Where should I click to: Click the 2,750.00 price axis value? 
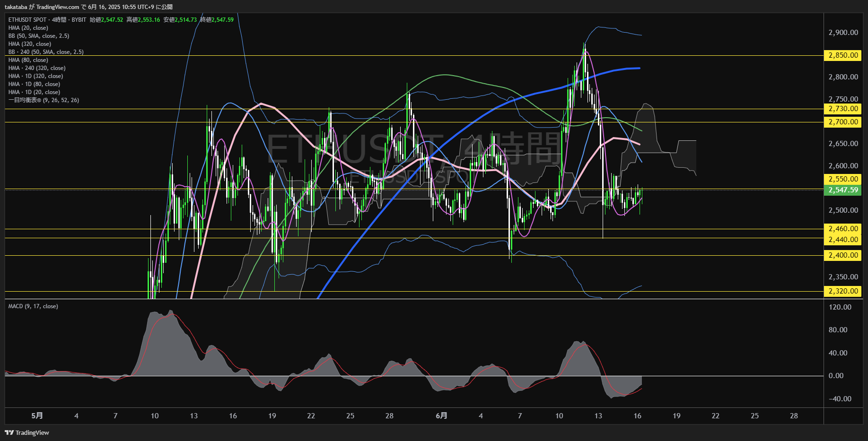(x=843, y=99)
